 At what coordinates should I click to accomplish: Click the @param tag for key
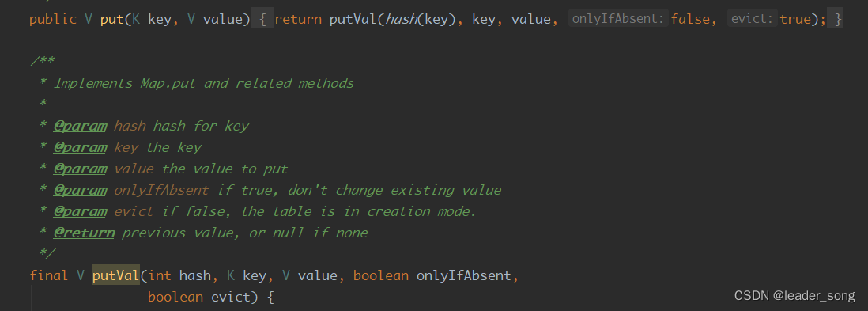(x=80, y=147)
